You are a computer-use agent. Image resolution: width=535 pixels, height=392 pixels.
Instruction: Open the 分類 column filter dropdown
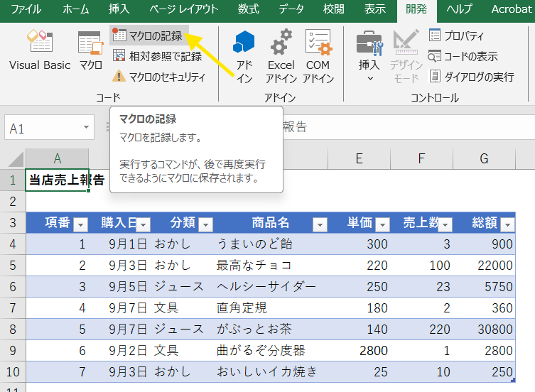click(205, 224)
